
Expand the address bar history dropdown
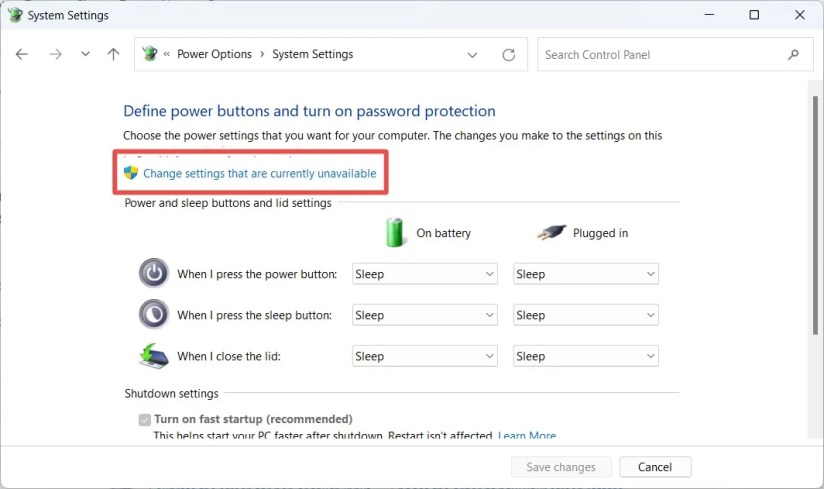point(472,55)
